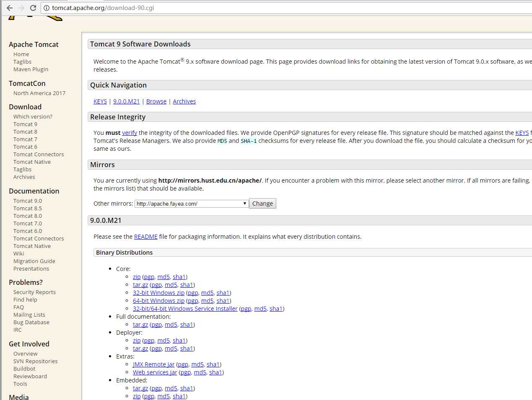Open Security Reports
This screenshot has height=400, width=532.
[x=34, y=292]
